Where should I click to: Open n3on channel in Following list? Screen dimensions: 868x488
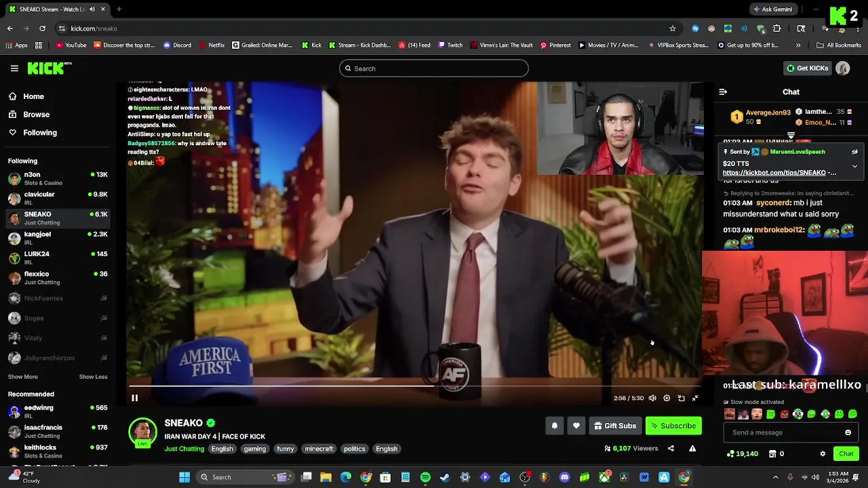(x=58, y=178)
